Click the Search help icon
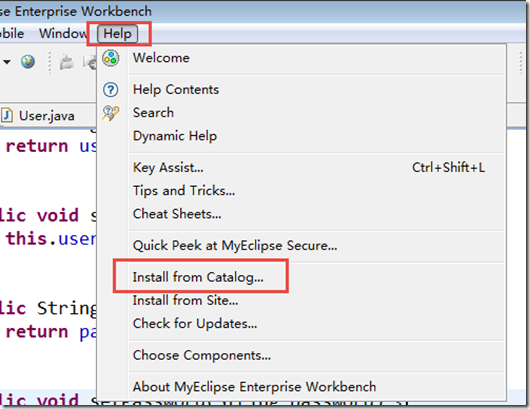This screenshot has height=409, width=530. [111, 113]
